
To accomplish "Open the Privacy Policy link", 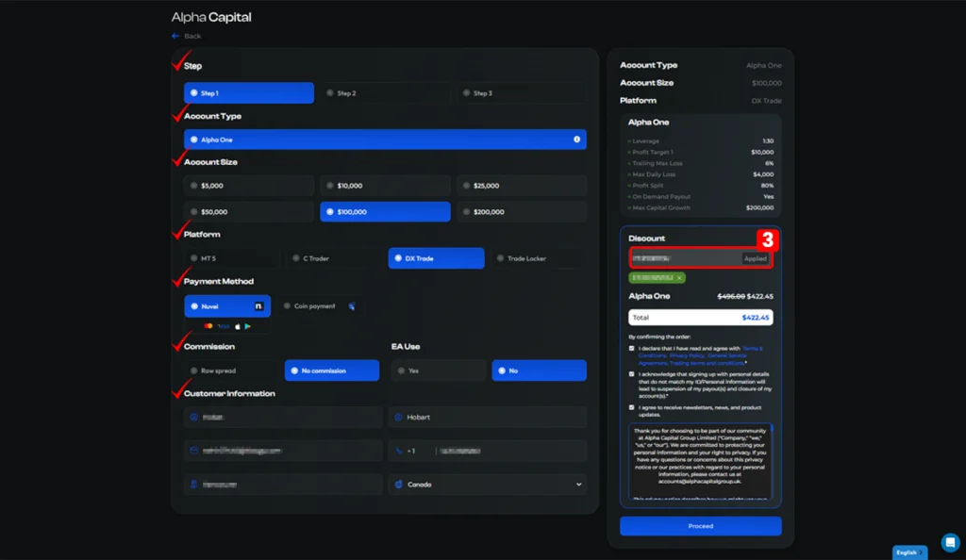I will coord(687,355).
